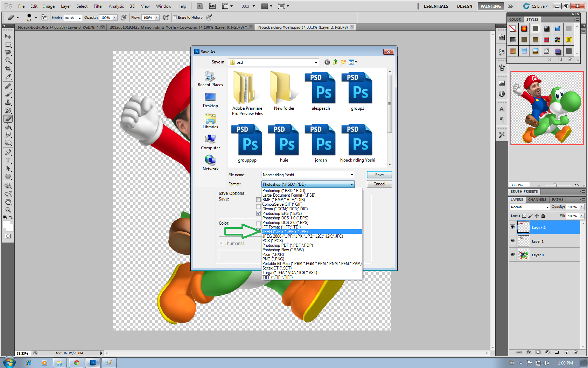This screenshot has width=588, height=368.
Task: Open the Character panel icon
Action: [502, 109]
